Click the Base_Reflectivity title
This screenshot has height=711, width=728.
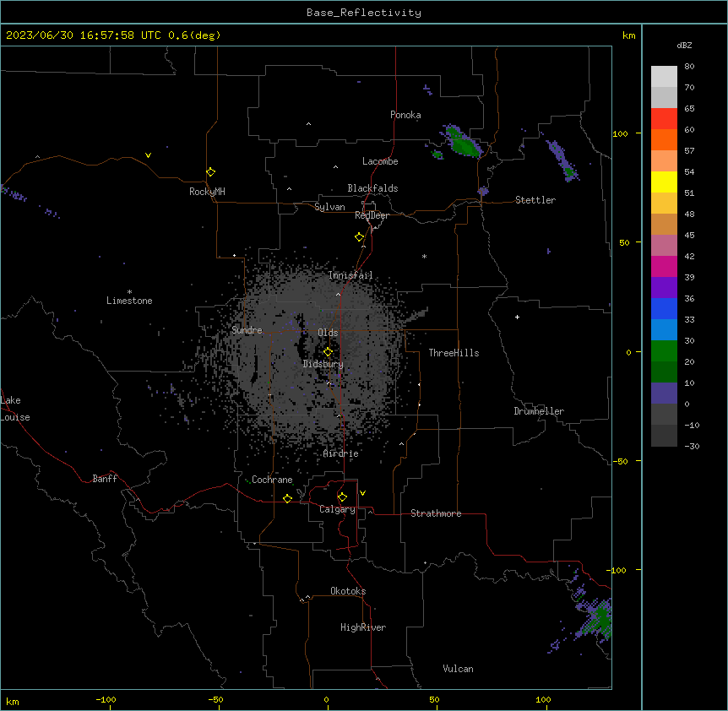[364, 13]
